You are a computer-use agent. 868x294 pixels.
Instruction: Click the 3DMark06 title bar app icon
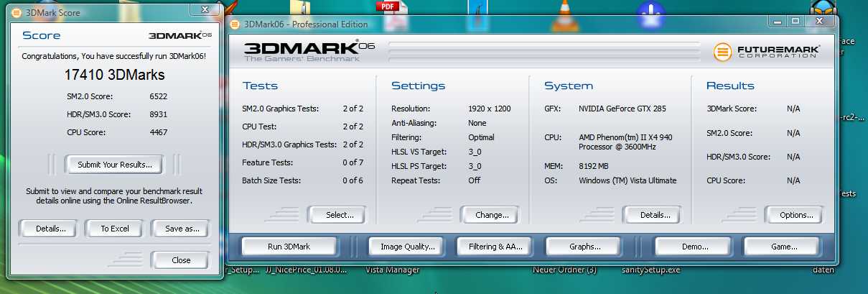pos(235,24)
